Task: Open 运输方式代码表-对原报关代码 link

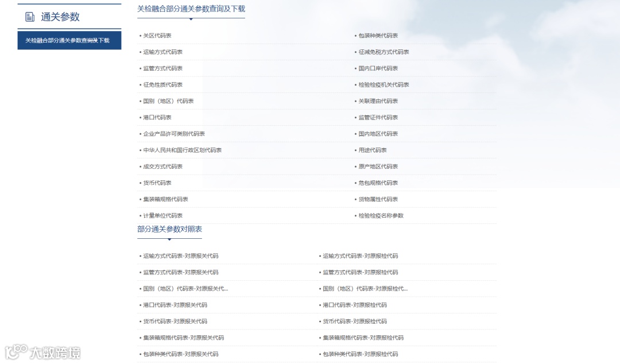Action: point(181,256)
